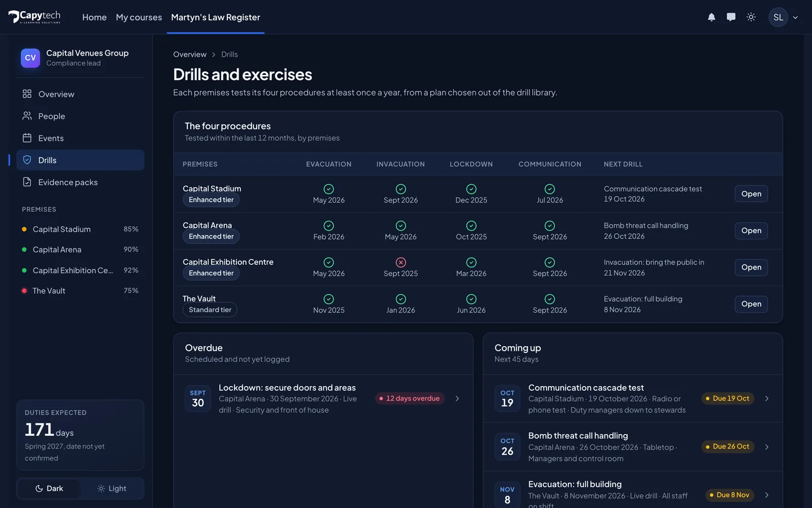Expand Bomb threat call handling chevron
The width and height of the screenshot is (812, 508).
point(767,447)
